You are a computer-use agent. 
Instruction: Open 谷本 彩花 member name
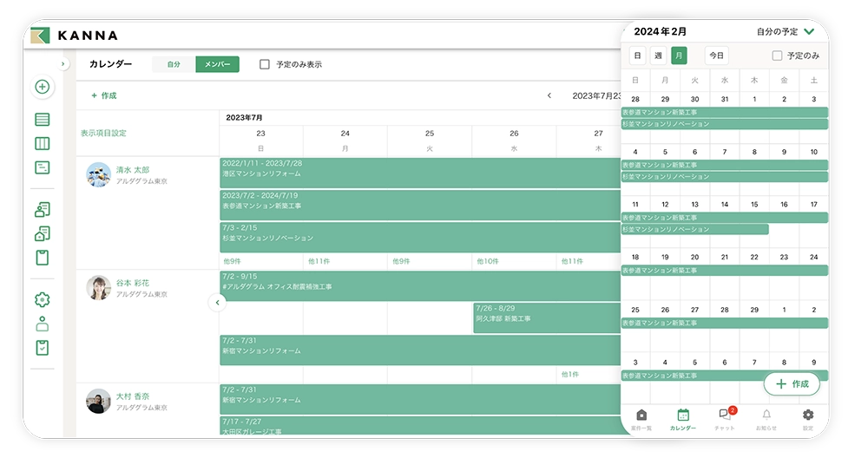[x=133, y=283]
